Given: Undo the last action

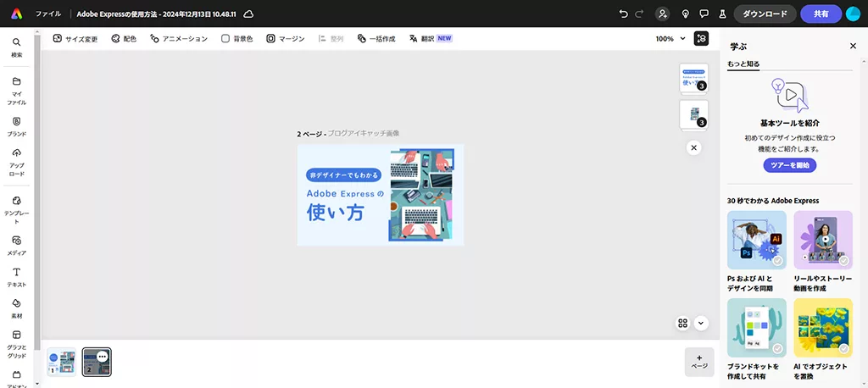Looking at the screenshot, I should pyautogui.click(x=624, y=14).
